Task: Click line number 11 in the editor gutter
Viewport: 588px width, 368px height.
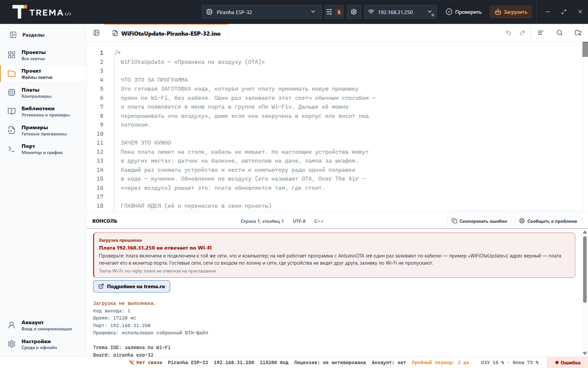Action: coord(100,143)
